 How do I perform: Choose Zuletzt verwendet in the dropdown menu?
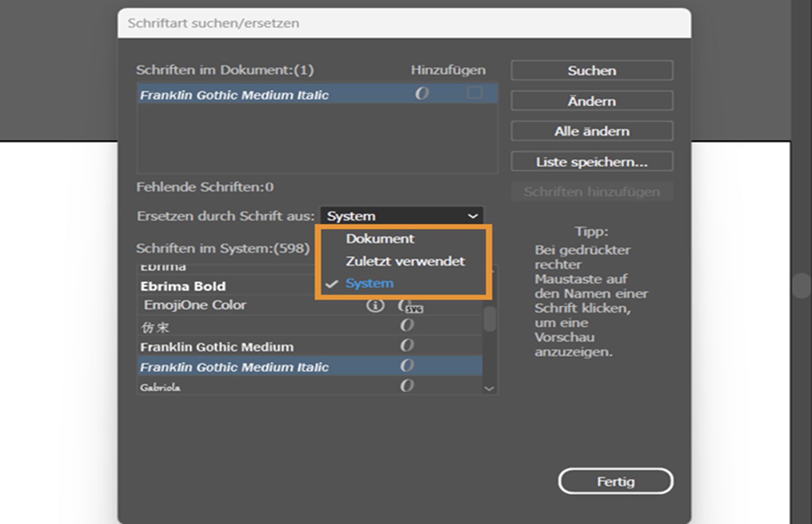[x=404, y=261]
